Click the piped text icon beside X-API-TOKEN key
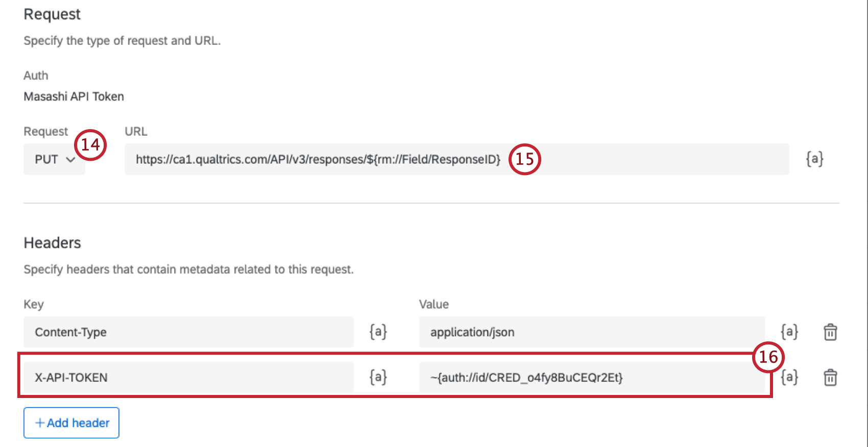 (377, 378)
